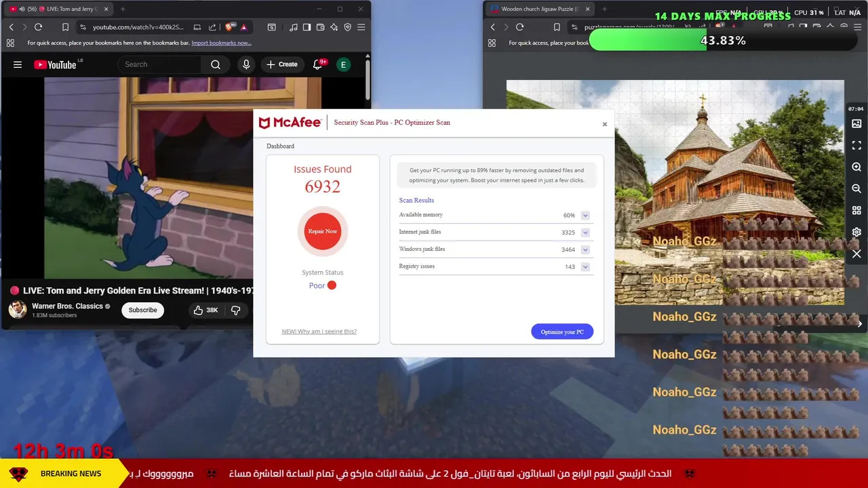Click the YouTube Create button
This screenshot has height=488, width=868.
click(282, 64)
